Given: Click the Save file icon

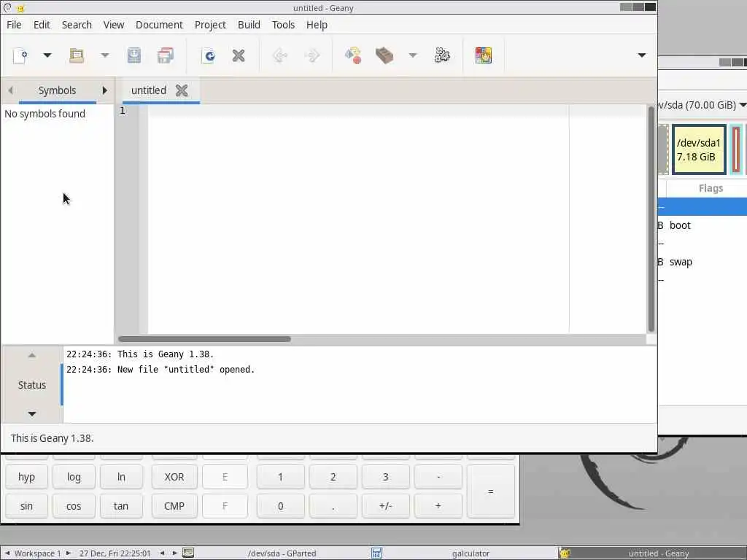Looking at the screenshot, I should coord(134,55).
